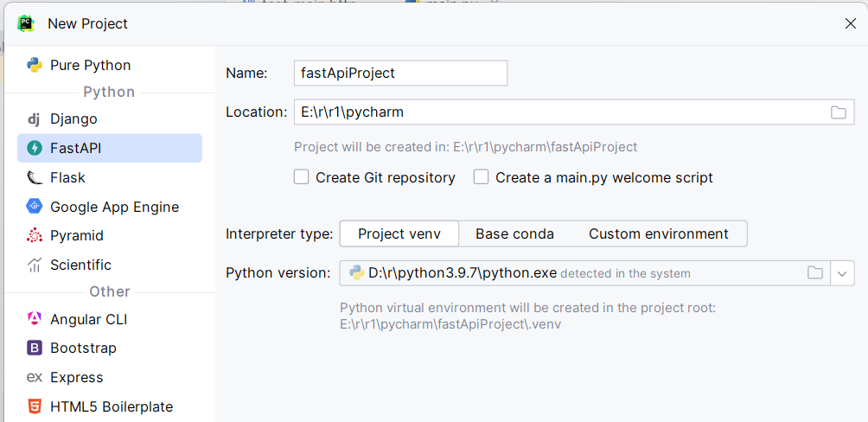
Task: Click the Angular CLI logo icon
Action: click(35, 319)
